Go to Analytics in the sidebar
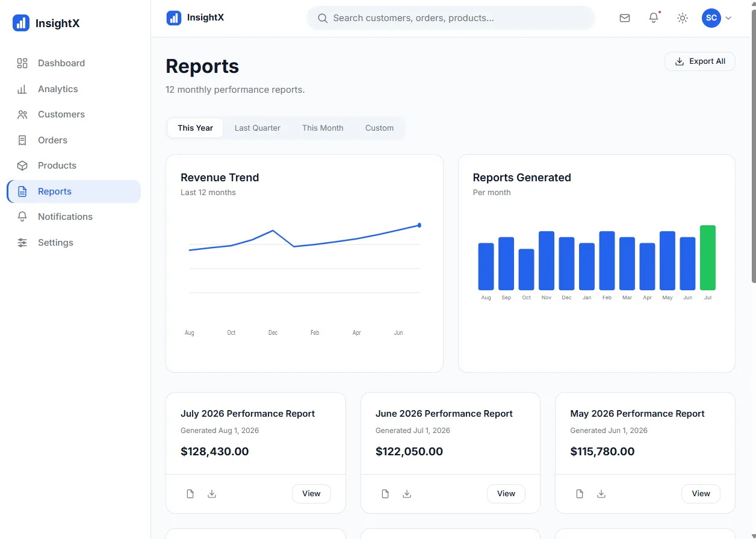The width and height of the screenshot is (756, 539). click(73, 89)
